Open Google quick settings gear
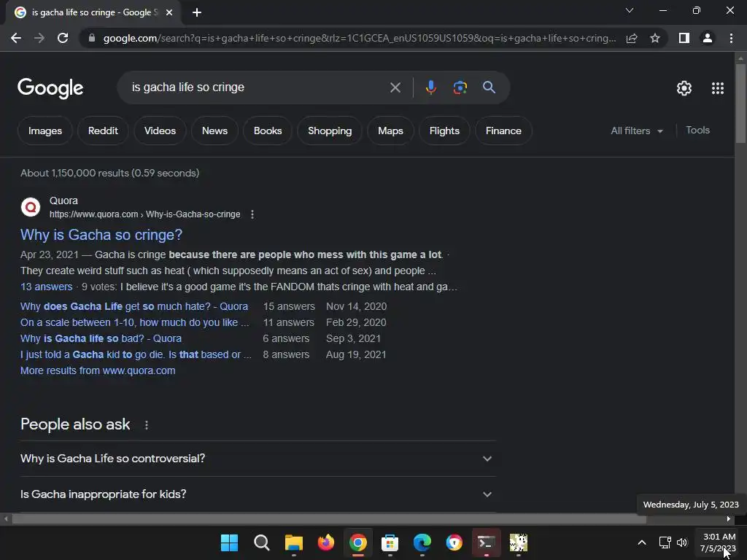This screenshot has height=560, width=747. coord(684,88)
